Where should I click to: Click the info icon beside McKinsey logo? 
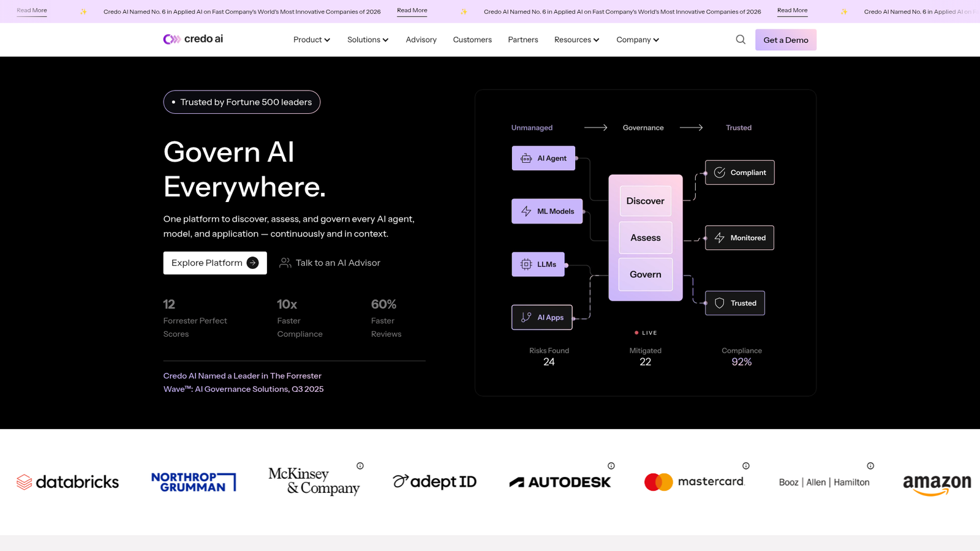360,466
